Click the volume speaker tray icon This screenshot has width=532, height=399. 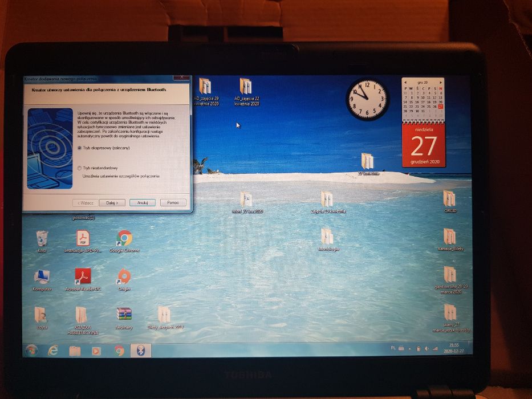coord(427,348)
